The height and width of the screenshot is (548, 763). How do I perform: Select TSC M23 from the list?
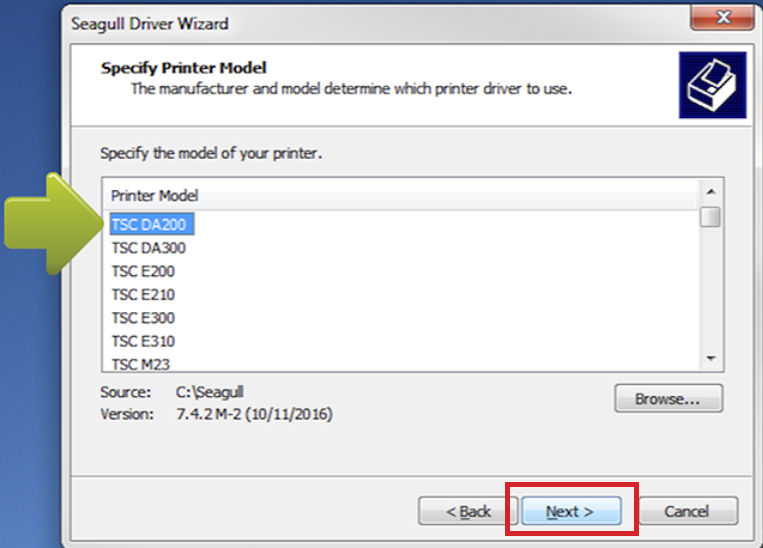pyautogui.click(x=141, y=364)
